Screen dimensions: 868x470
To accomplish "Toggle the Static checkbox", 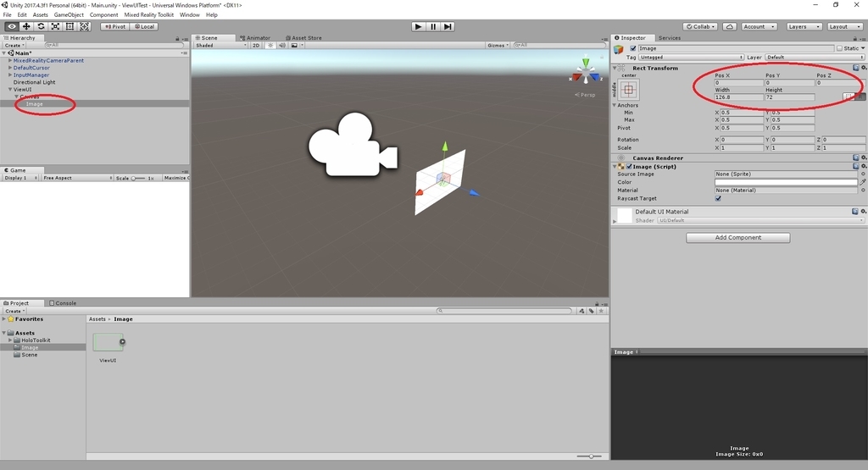I will click(839, 48).
